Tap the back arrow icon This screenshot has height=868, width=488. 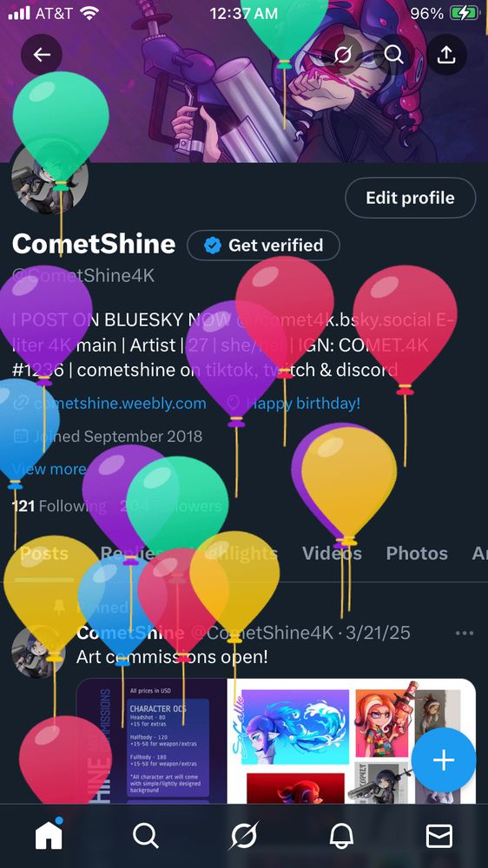coord(42,54)
